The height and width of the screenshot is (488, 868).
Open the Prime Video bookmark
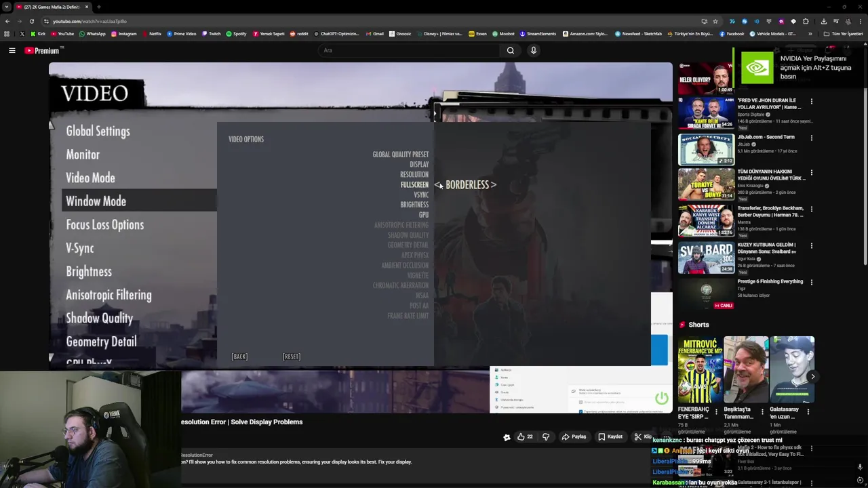pyautogui.click(x=182, y=34)
